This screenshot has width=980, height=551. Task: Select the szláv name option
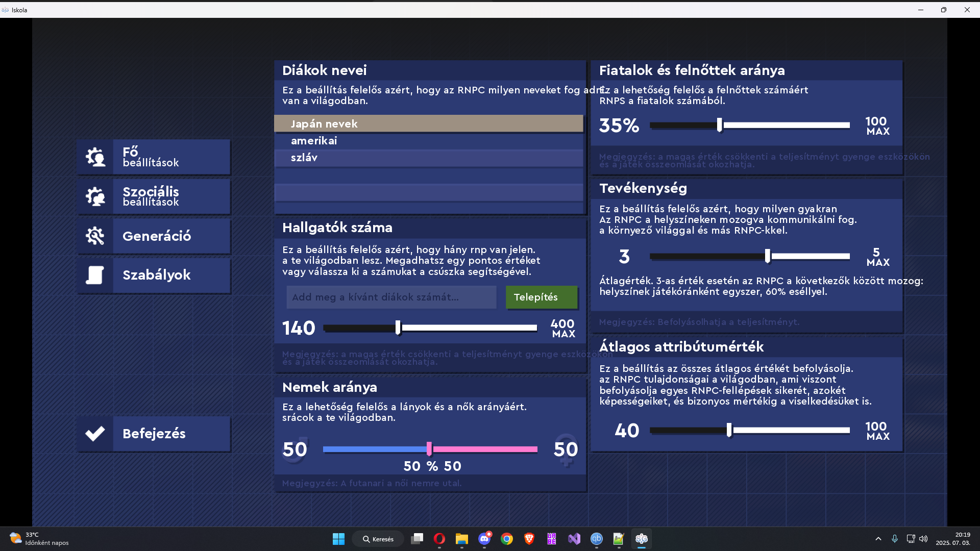point(428,158)
